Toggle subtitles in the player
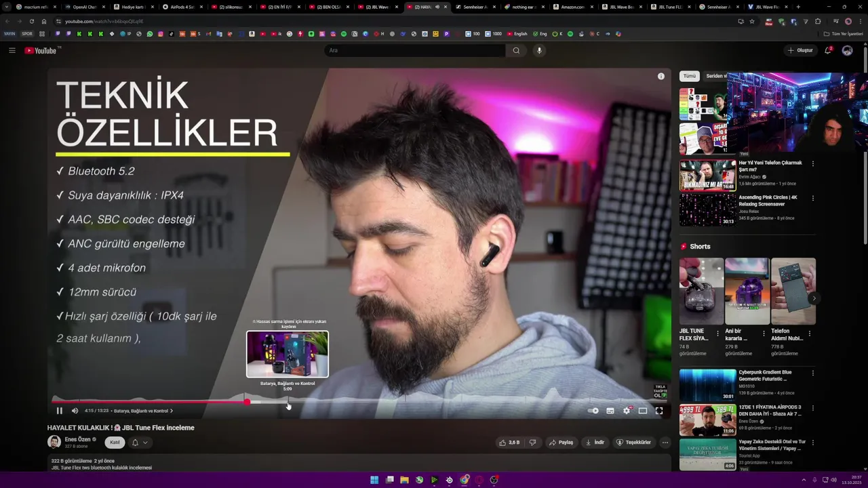Viewport: 868px width, 488px height. point(610,411)
